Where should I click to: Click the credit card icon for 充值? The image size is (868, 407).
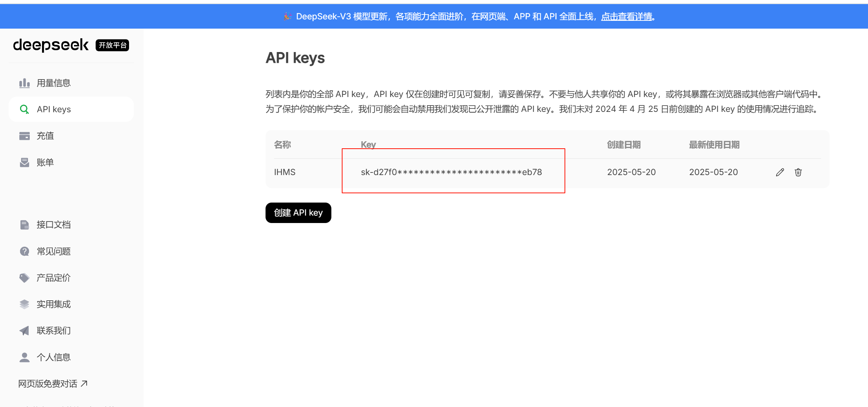[25, 136]
